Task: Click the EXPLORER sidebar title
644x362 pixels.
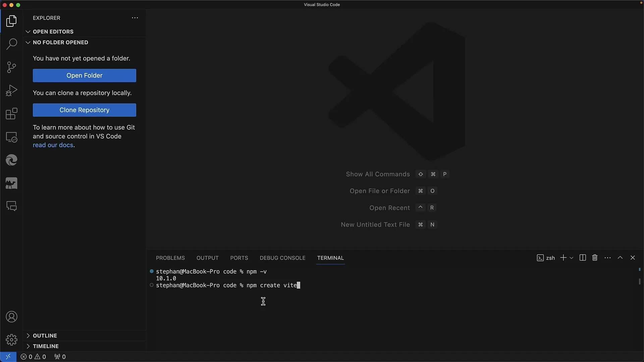Action: click(47, 18)
